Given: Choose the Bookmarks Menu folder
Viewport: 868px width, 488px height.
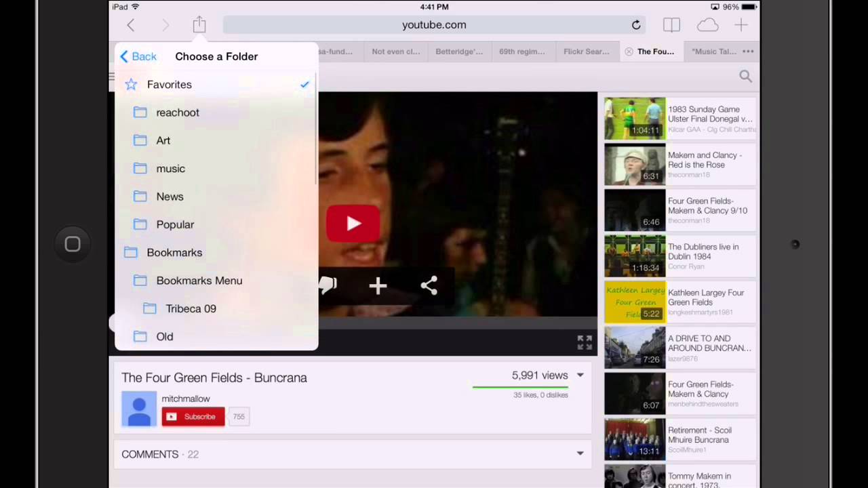Looking at the screenshot, I should coord(216,281).
